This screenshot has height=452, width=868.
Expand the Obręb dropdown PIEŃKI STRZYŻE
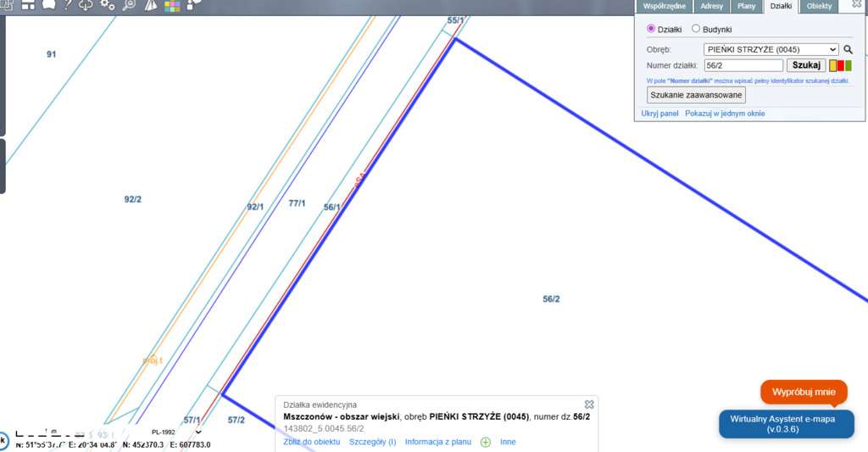pyautogui.click(x=771, y=49)
